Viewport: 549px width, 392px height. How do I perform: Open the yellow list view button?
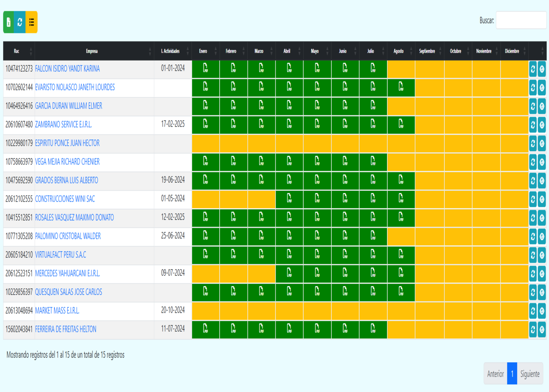click(32, 22)
